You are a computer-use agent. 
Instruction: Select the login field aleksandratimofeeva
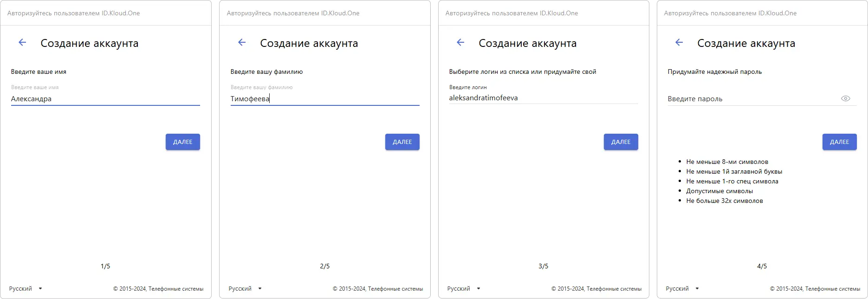pos(543,98)
